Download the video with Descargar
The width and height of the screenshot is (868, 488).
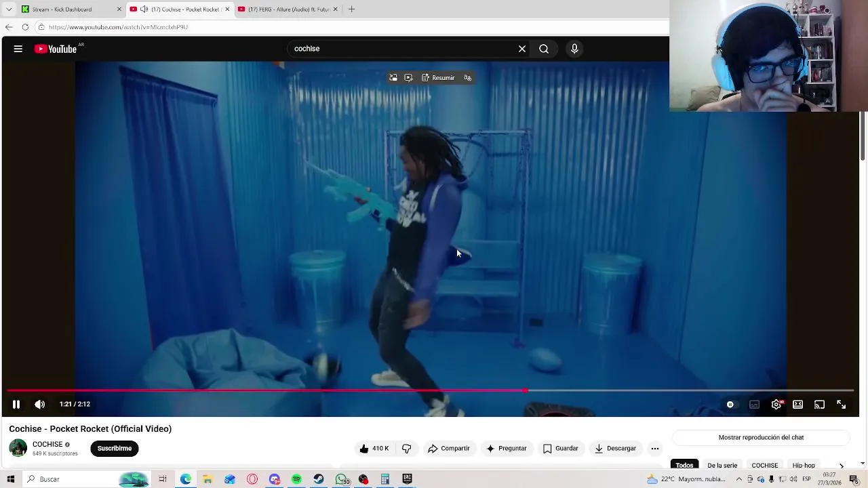(x=615, y=449)
